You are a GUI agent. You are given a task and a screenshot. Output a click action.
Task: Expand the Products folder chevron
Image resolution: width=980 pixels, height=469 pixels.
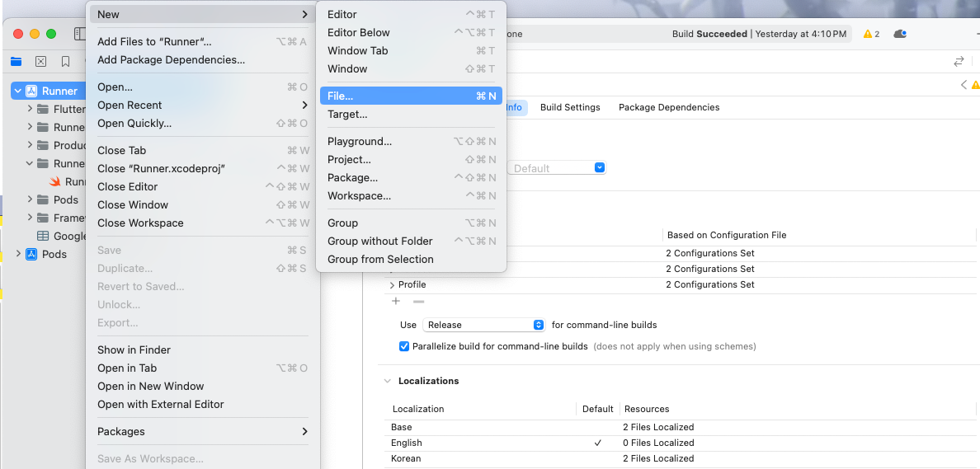coord(30,146)
